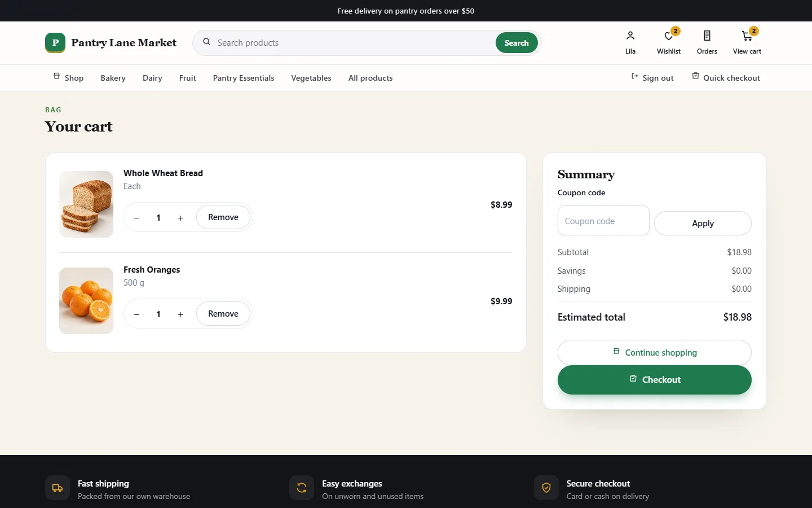Click the Easy exchanges arrows icon
The width and height of the screenshot is (812, 508).
302,488
